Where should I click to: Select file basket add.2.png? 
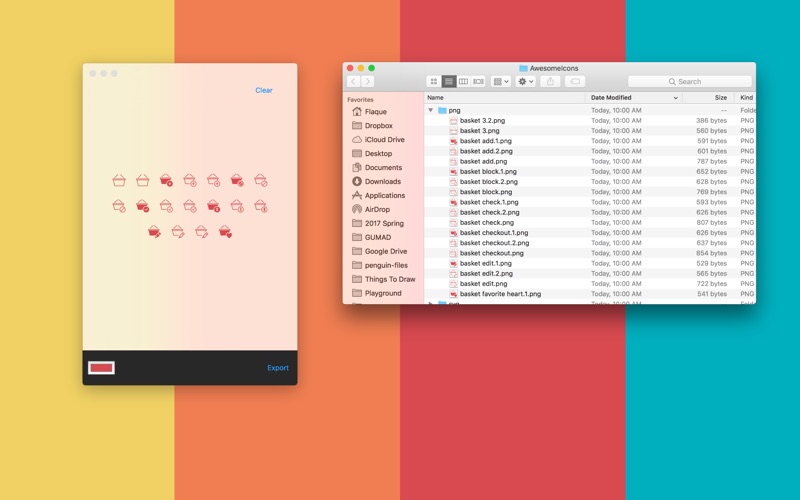590,151
